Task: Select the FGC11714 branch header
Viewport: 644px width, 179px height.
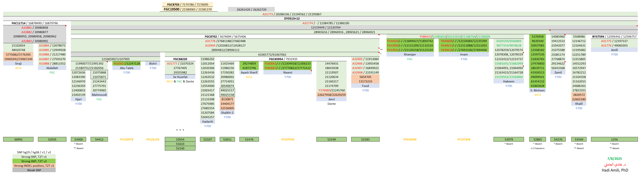Action: pos(34,23)
